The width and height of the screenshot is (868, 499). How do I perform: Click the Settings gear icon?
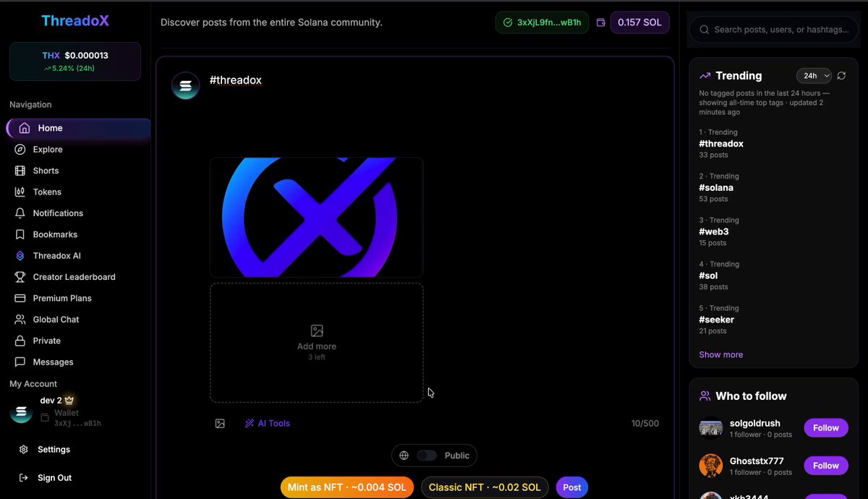(x=23, y=449)
